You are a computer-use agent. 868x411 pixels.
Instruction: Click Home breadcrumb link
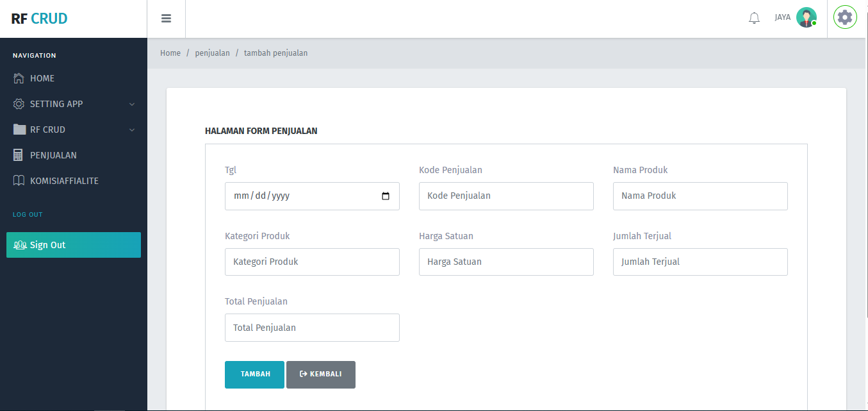pos(170,53)
